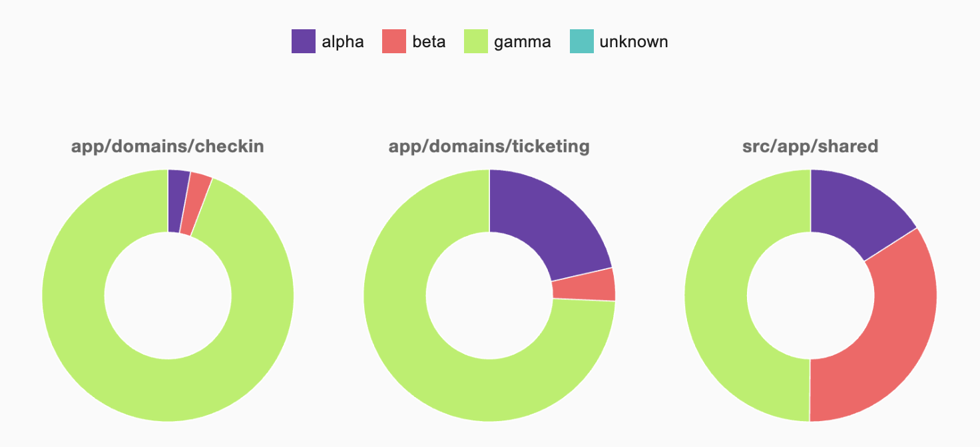Select the app/domains/ticketing chart title

coord(489,146)
